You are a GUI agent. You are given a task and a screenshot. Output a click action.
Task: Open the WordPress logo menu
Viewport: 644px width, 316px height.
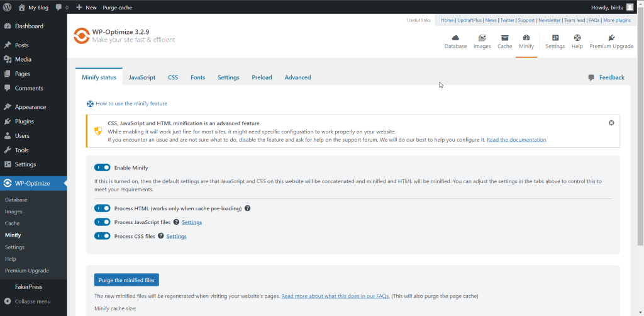pyautogui.click(x=8, y=7)
